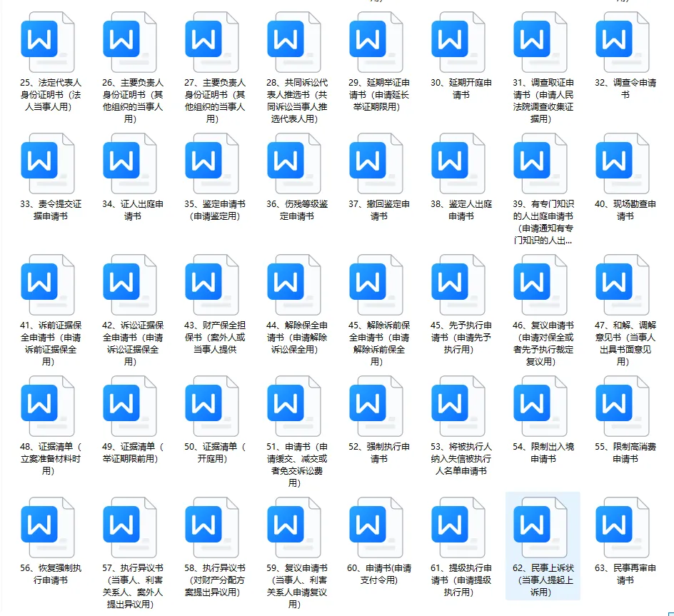674x616 pixels.
Task: Click the label '53、将被执行人纳入失信被执行人名单申请书'
Action: (x=461, y=458)
